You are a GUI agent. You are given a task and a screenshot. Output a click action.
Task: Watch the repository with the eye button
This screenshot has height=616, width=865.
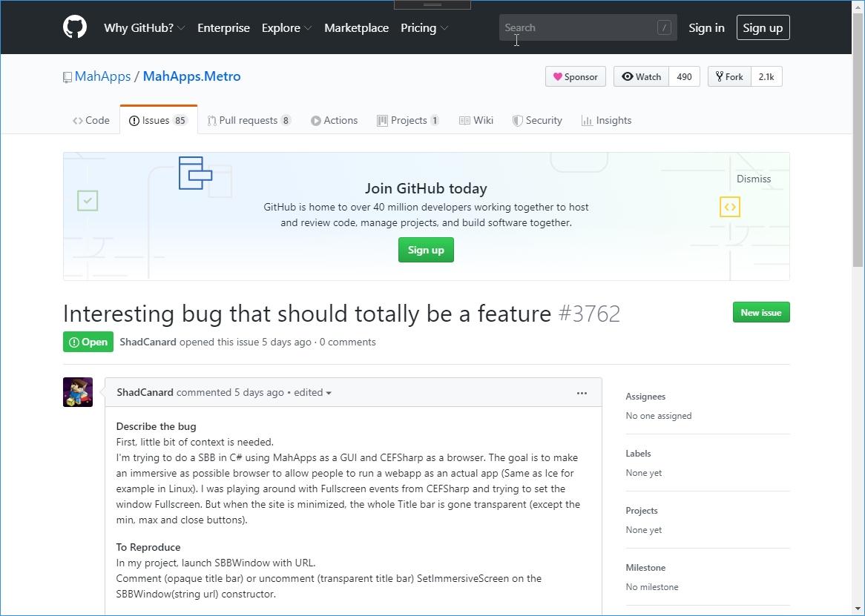click(641, 76)
